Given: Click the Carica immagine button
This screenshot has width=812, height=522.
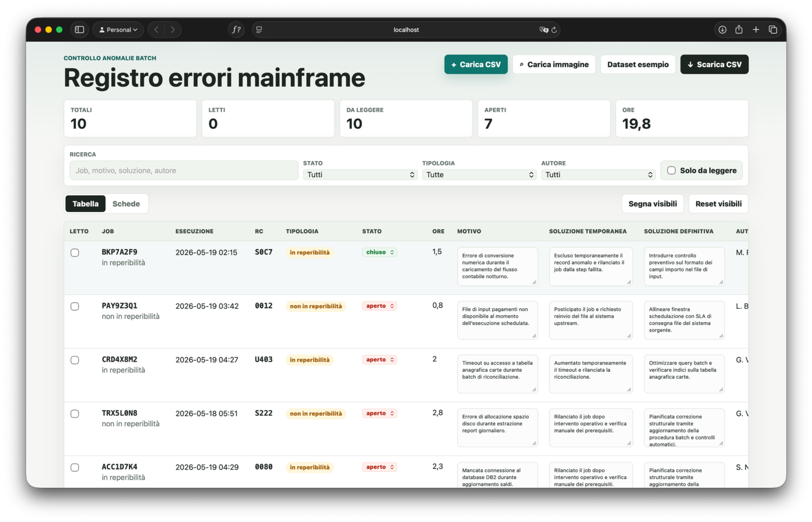Looking at the screenshot, I should point(554,64).
